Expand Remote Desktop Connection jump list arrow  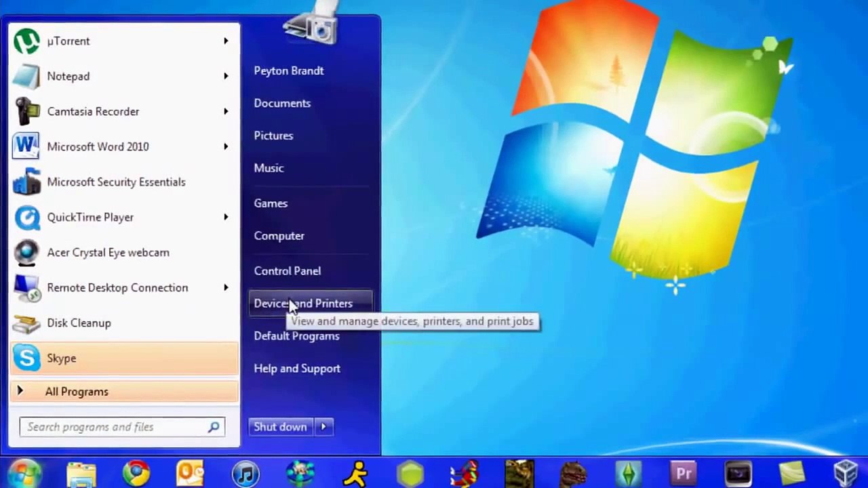(x=226, y=288)
